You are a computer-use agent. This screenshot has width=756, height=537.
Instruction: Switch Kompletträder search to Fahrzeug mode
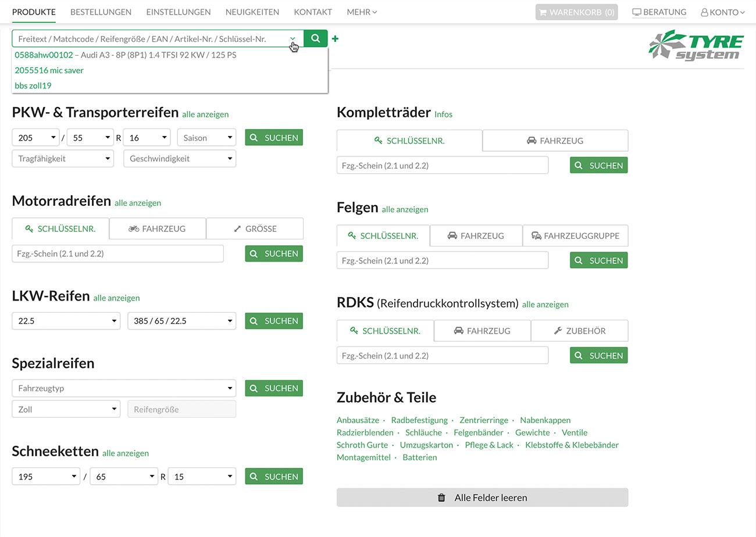[555, 140]
